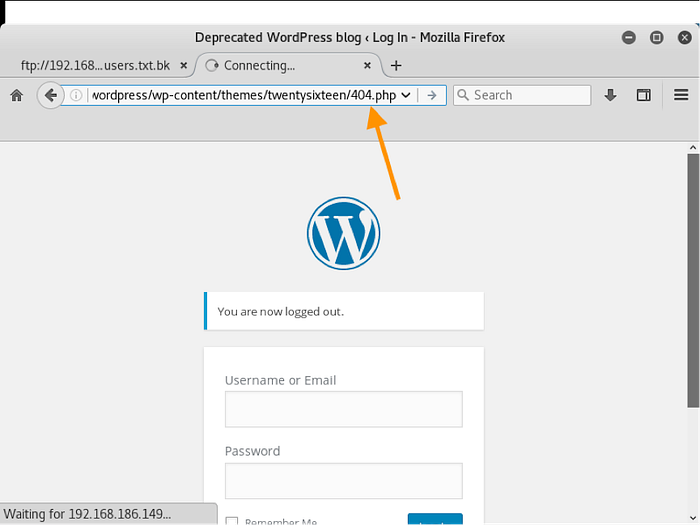Click the Home icon in navigation toolbar
700x525 pixels.
pos(16,95)
